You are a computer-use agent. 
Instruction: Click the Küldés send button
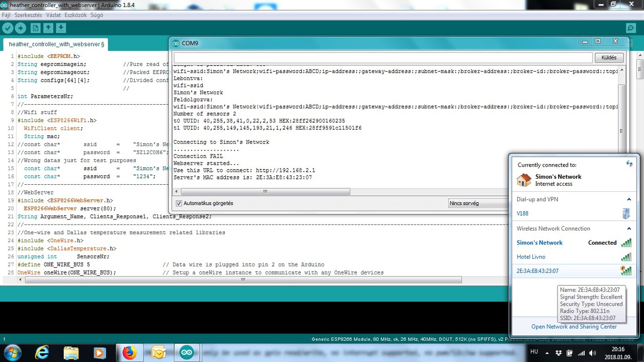click(609, 57)
